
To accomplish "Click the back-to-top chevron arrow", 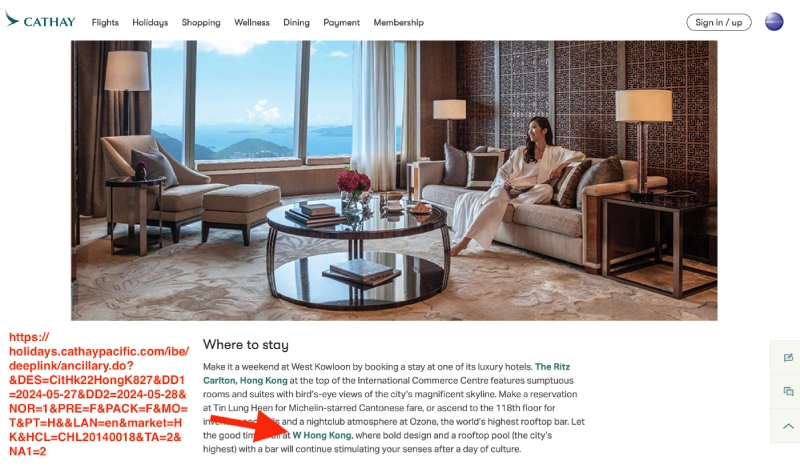I will pos(788,426).
